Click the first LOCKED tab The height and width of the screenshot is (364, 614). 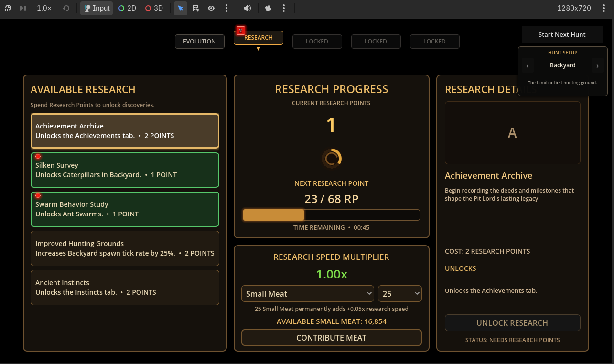pos(317,42)
